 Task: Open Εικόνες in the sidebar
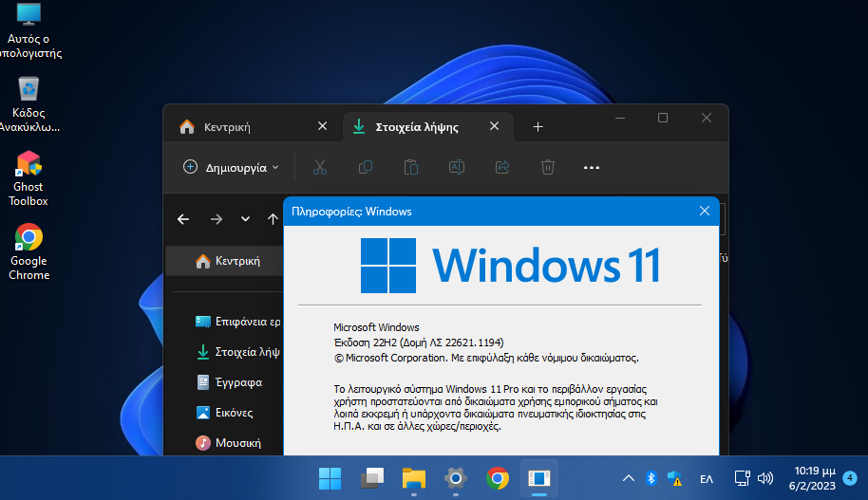click(225, 413)
